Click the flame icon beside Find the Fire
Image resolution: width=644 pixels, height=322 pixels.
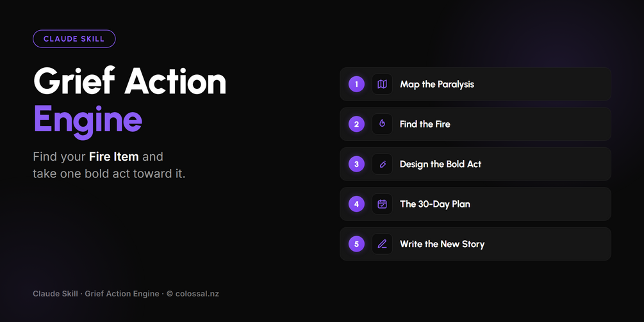(382, 124)
